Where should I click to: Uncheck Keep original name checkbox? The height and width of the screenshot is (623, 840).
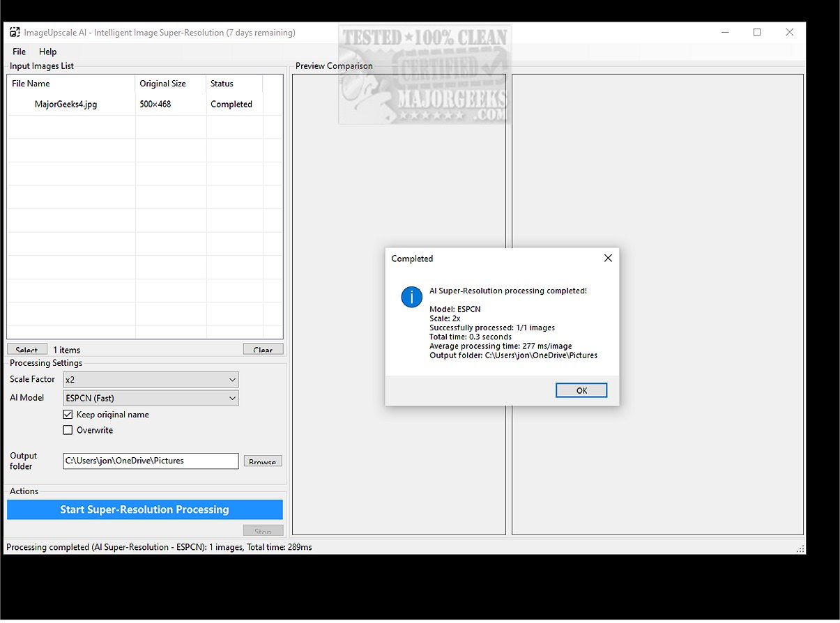click(68, 414)
